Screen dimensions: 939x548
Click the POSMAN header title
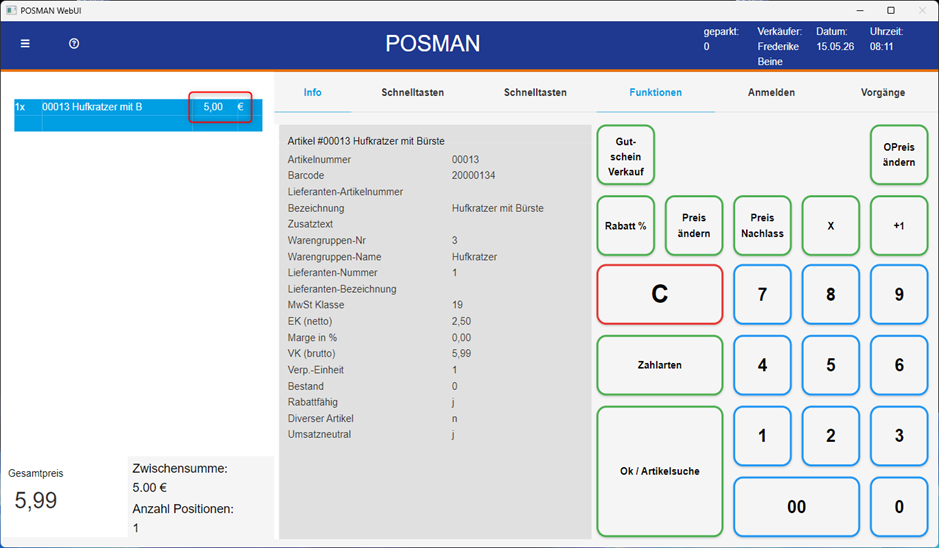(432, 43)
